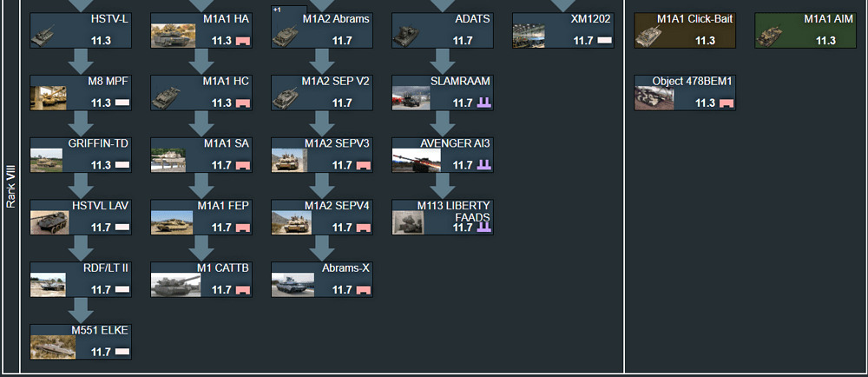Click the purple marker on the SLAMRAAM card
The image size is (868, 377).
tap(484, 103)
